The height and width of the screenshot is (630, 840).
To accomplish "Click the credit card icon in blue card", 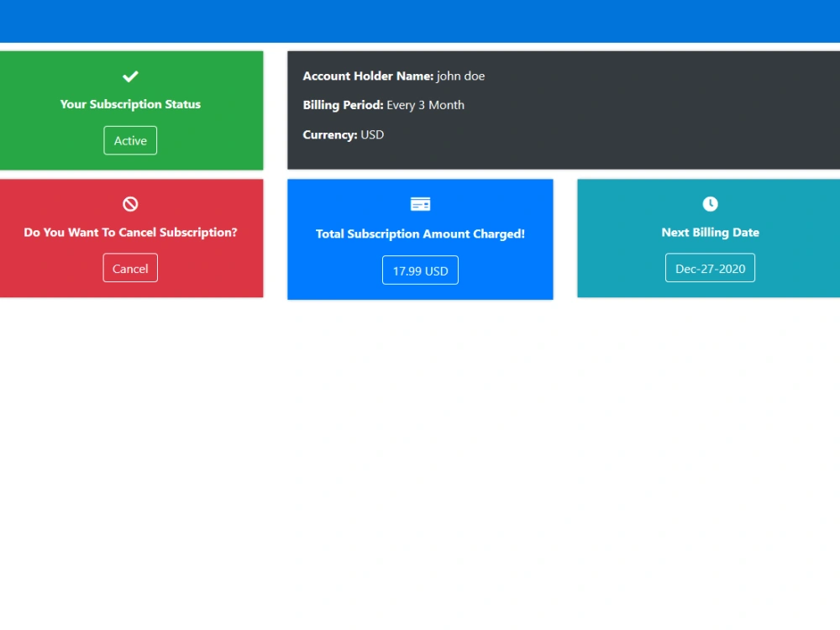I will coord(420,204).
